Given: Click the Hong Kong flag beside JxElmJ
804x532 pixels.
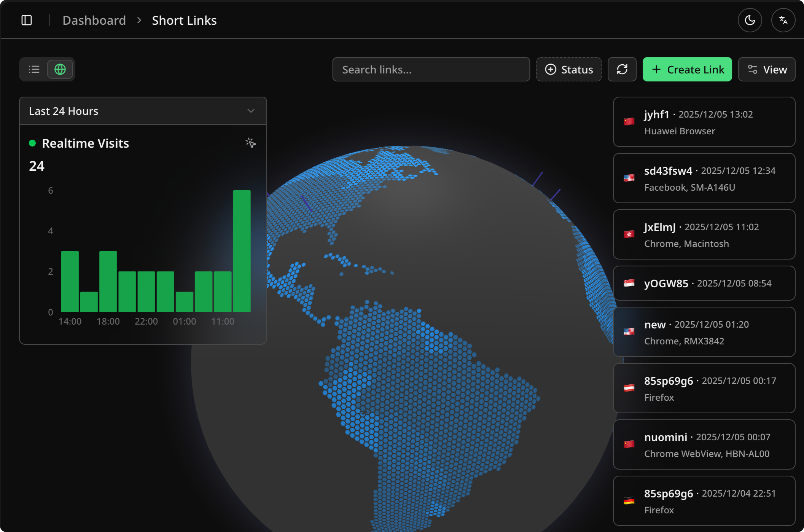Looking at the screenshot, I should 629,234.
